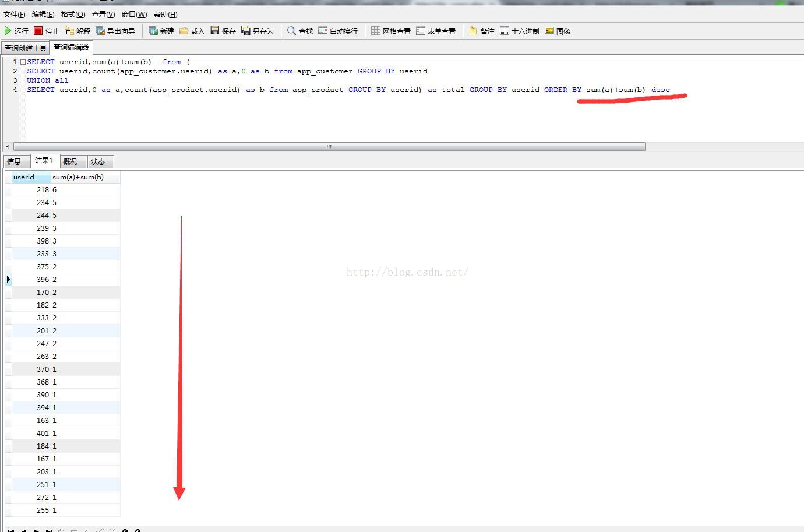Place cursor on the UNION all line
Viewport: 804px width, 532px height.
tap(48, 80)
